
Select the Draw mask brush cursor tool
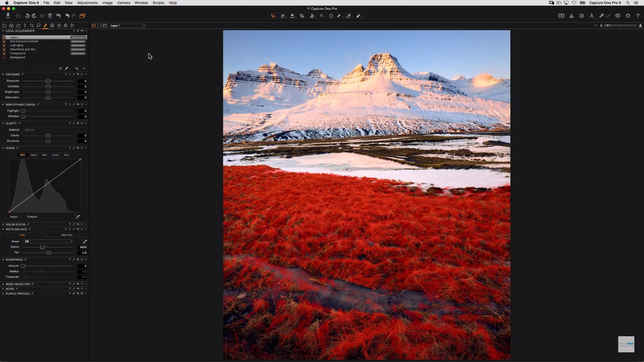click(x=339, y=16)
